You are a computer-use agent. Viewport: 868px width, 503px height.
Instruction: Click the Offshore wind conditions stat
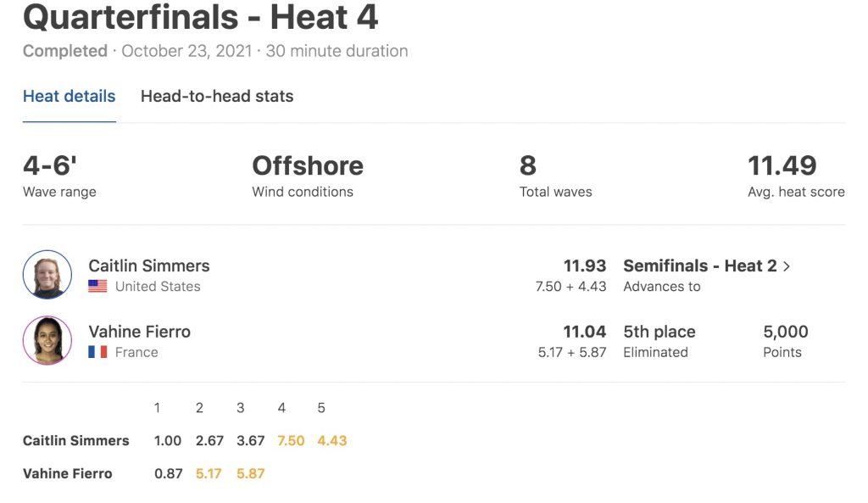coord(308,165)
